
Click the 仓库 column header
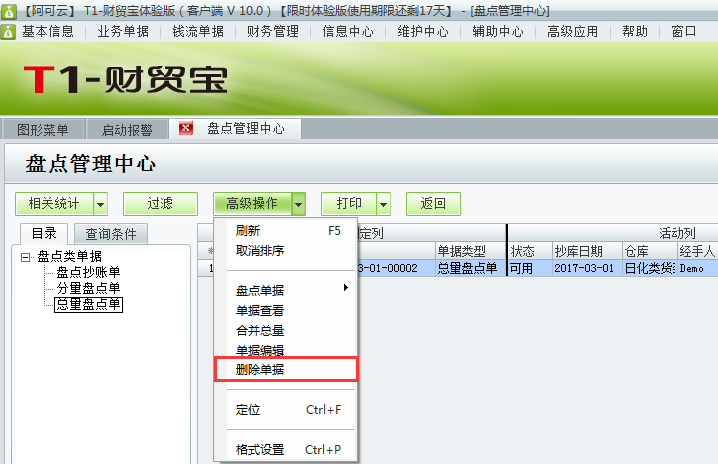pyautogui.click(x=649, y=251)
